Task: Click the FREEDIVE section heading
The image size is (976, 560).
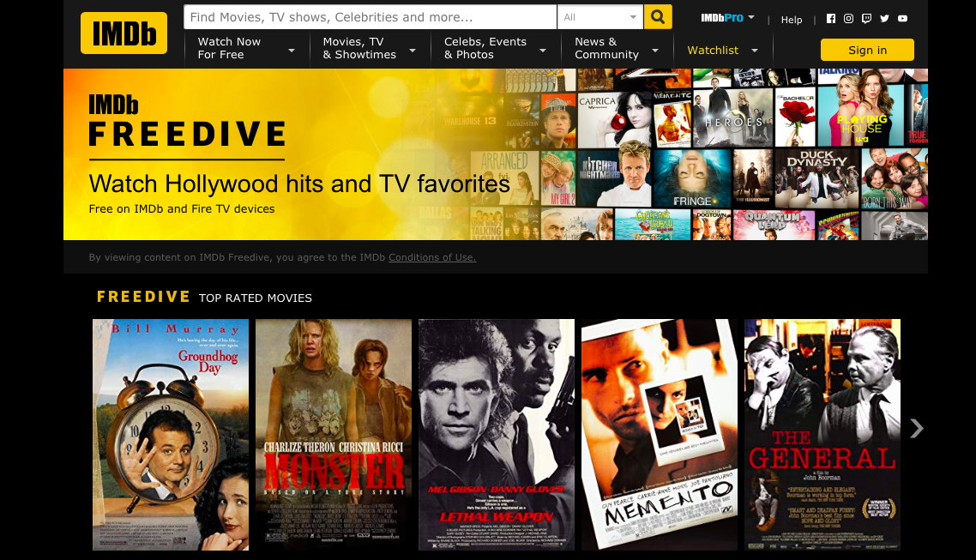Action: [143, 297]
